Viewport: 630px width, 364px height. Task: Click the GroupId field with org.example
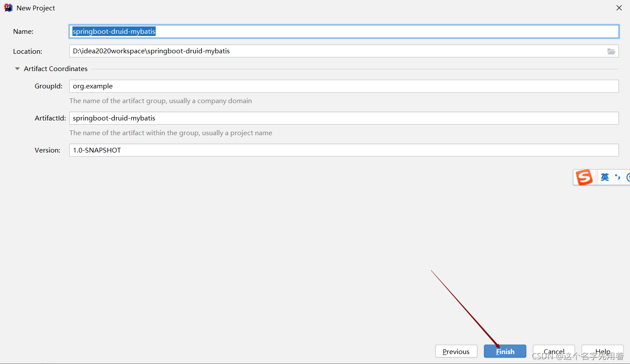click(344, 86)
